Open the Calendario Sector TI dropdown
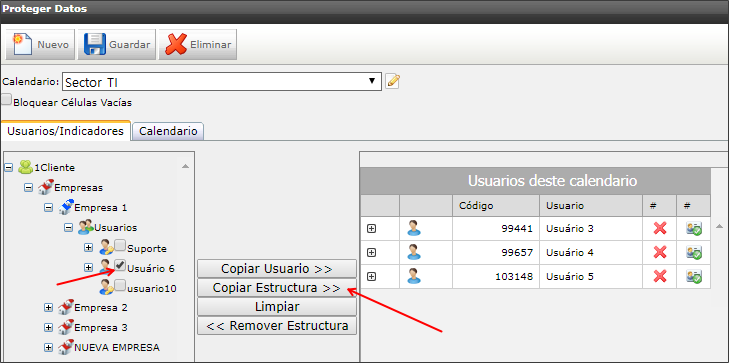Viewport: 729px width, 363px height. (222, 82)
